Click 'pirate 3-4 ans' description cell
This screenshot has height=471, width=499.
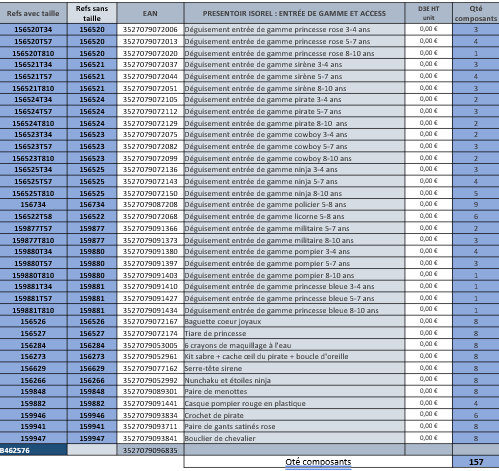tap(294, 99)
